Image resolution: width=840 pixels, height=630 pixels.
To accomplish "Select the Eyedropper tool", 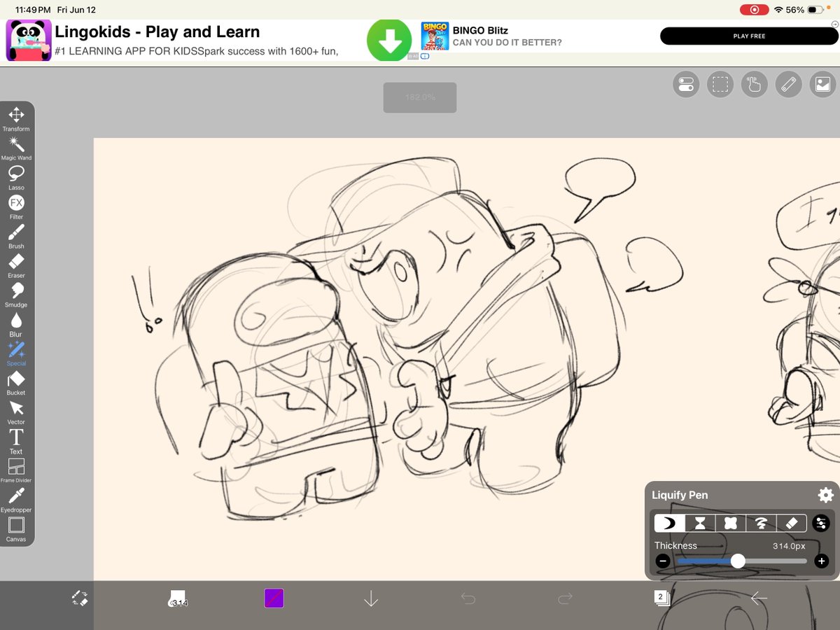I will pyautogui.click(x=16, y=500).
